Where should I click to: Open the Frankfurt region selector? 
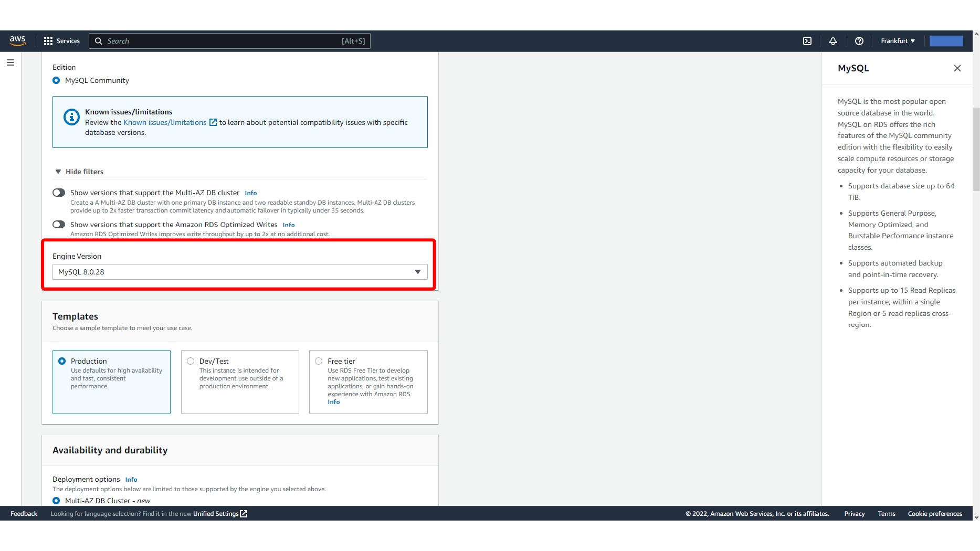[898, 41]
